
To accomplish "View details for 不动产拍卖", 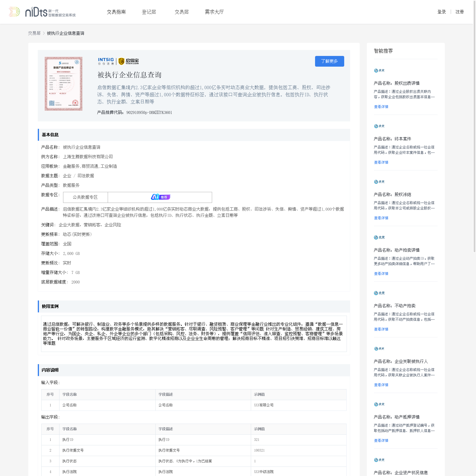I will tap(381, 329).
